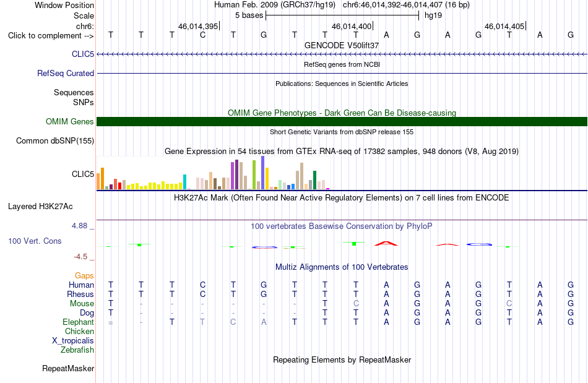This screenshot has height=383, width=588.
Task: Select the Layered H3K27Ac track label
Action: [40, 206]
